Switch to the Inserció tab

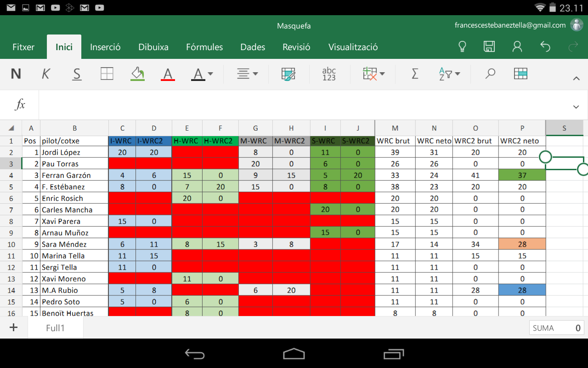click(105, 47)
